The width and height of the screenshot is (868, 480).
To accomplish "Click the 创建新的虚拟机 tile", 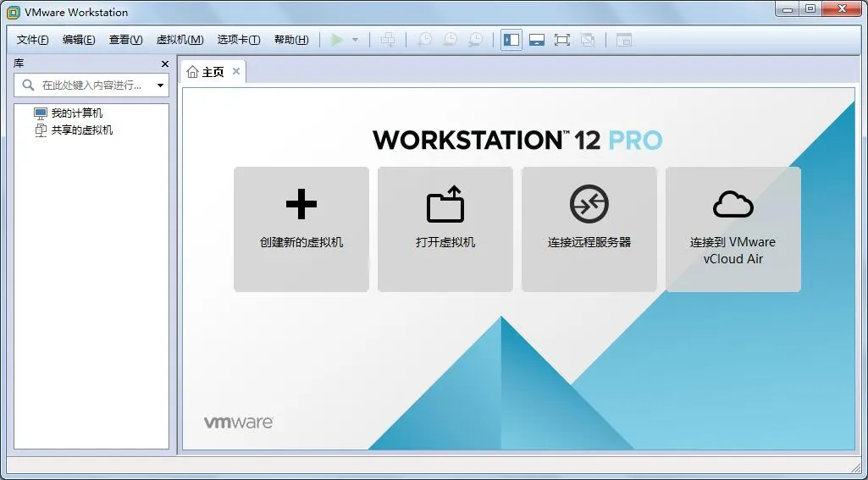I will point(301,229).
